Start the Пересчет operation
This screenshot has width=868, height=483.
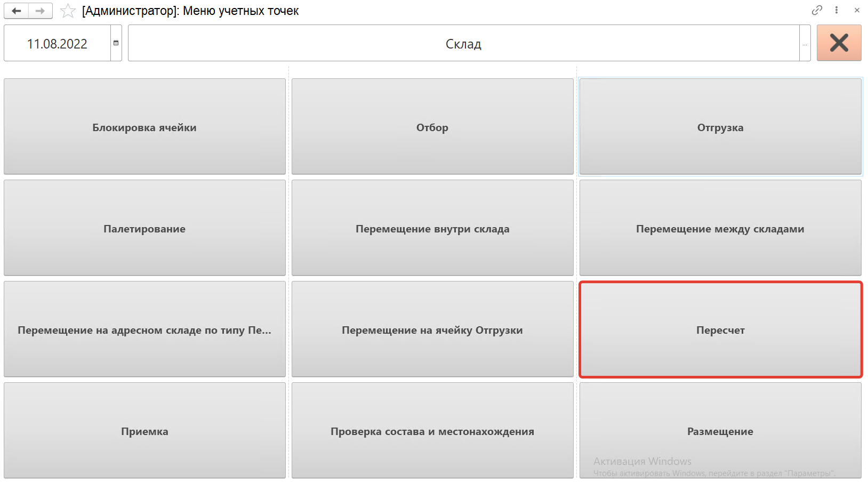click(720, 329)
